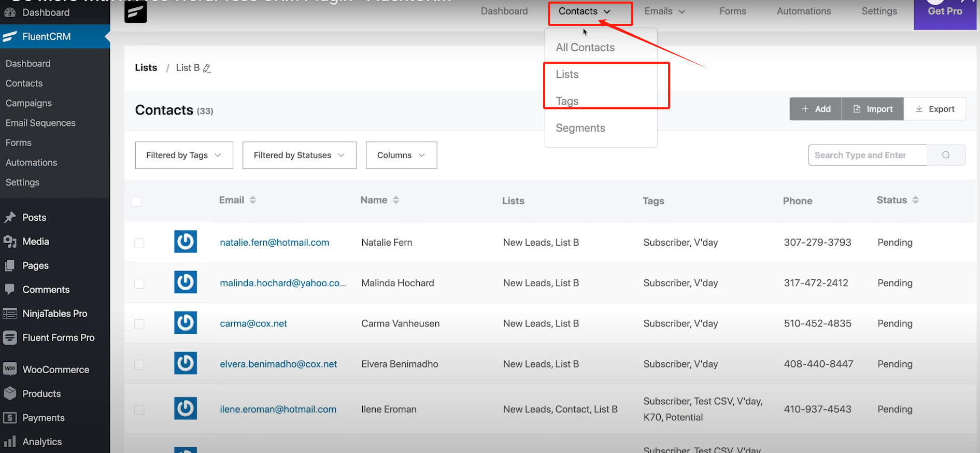Click the Import button
The width and height of the screenshot is (980, 453).
(x=873, y=109)
